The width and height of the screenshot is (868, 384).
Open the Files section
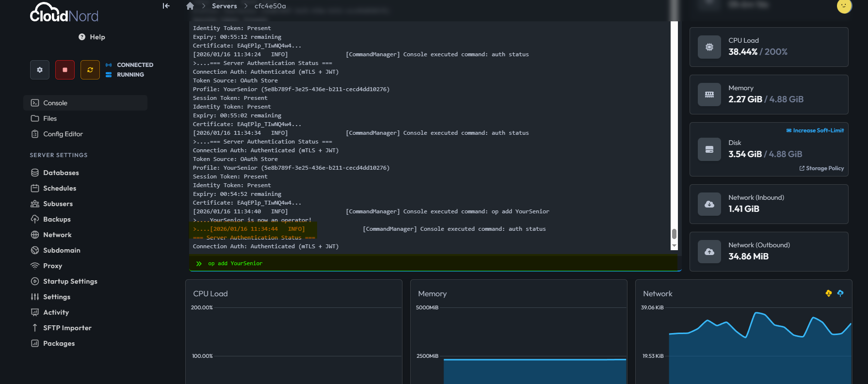tap(49, 118)
